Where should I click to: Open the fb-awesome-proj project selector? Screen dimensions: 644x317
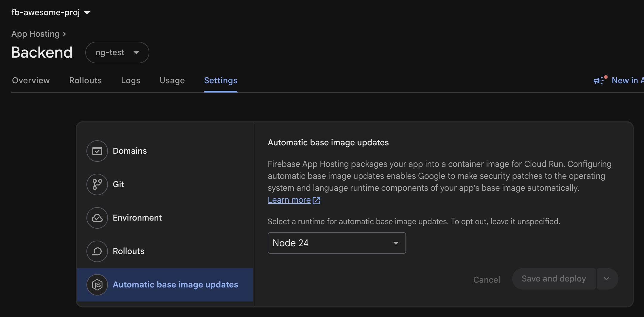click(51, 12)
